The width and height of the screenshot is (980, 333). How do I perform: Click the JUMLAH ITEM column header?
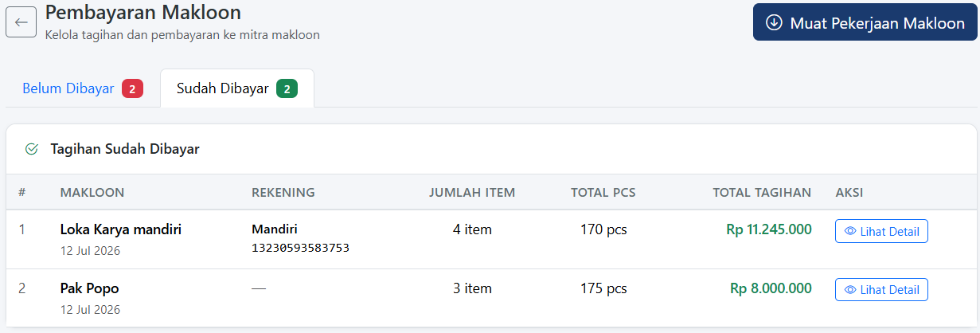[472, 192]
